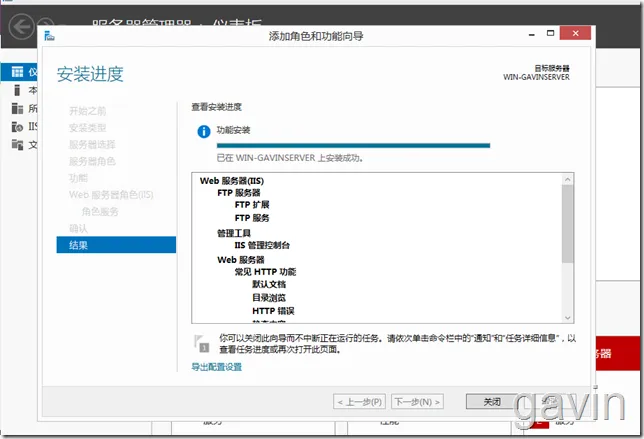Click the 安装进度 page title
The height and width of the screenshot is (439, 644).
click(90, 74)
